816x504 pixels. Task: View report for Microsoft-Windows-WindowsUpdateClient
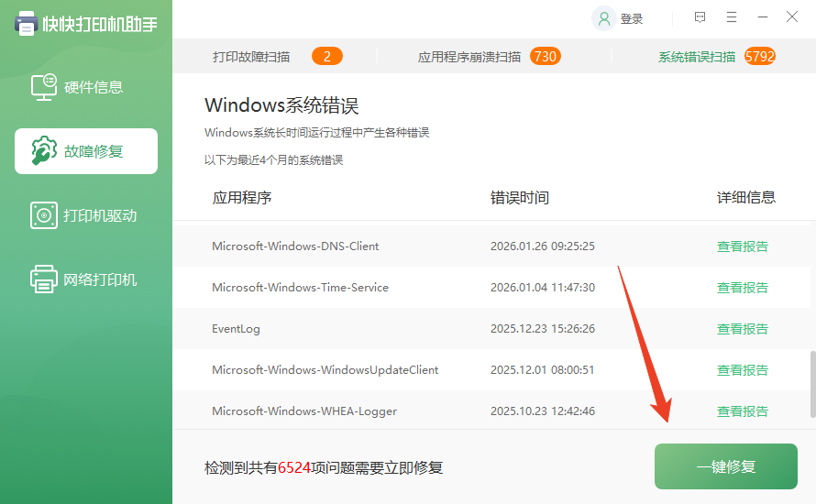tap(742, 370)
